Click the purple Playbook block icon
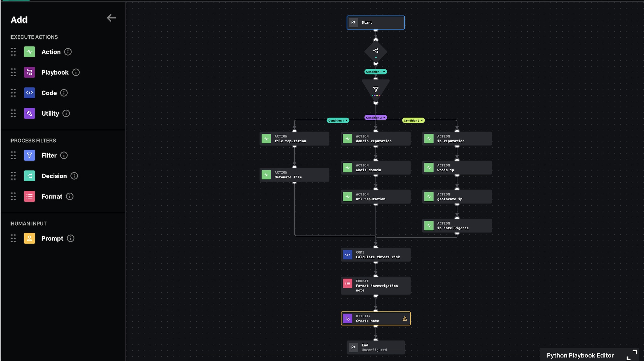This screenshot has width=644, height=361. (x=29, y=72)
